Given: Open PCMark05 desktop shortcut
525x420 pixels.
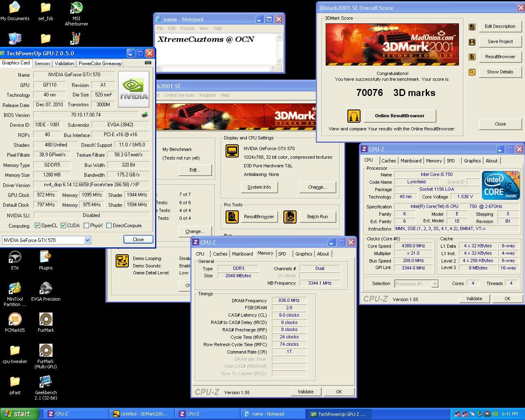Looking at the screenshot, I should (x=15, y=323).
